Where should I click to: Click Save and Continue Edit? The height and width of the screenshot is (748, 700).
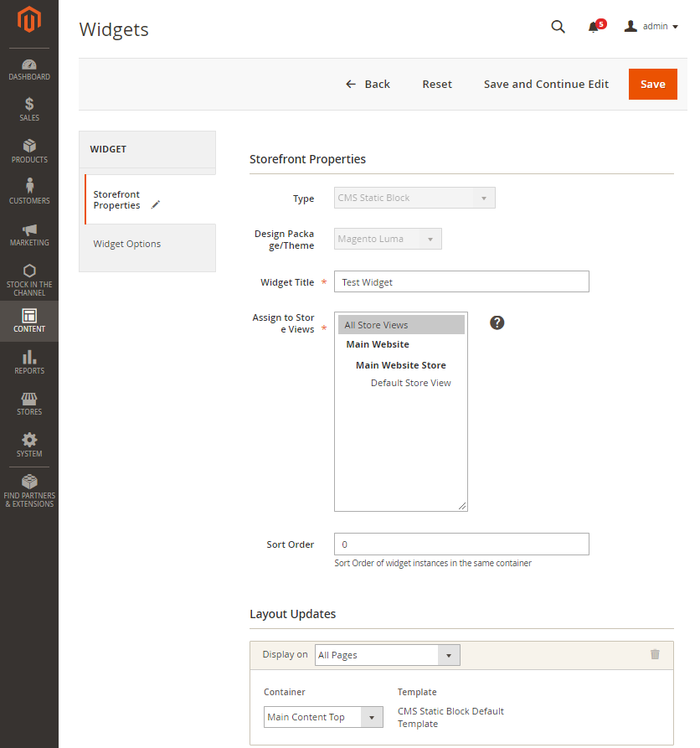pyautogui.click(x=546, y=84)
